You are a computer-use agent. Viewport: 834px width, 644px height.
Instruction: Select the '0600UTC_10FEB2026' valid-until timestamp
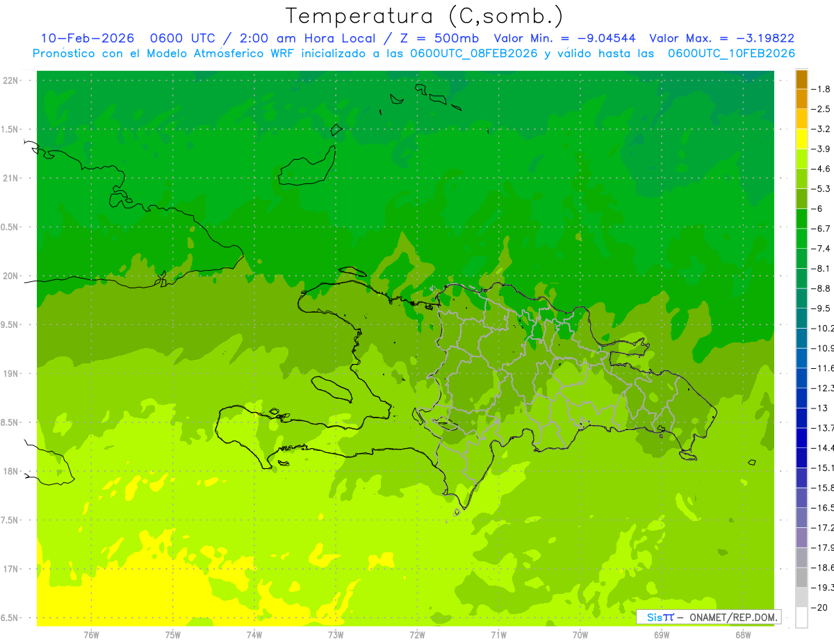click(731, 53)
